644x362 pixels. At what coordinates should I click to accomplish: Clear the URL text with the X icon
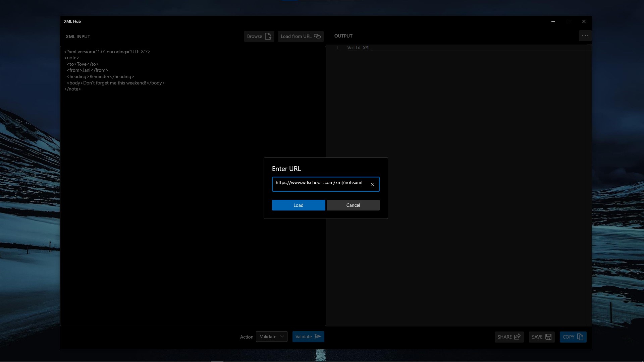pyautogui.click(x=372, y=184)
